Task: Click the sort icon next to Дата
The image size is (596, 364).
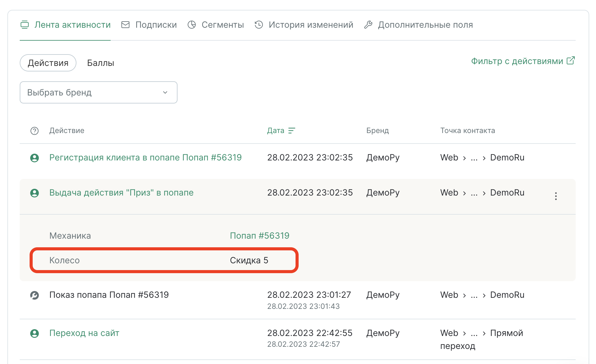Action: pyautogui.click(x=292, y=131)
